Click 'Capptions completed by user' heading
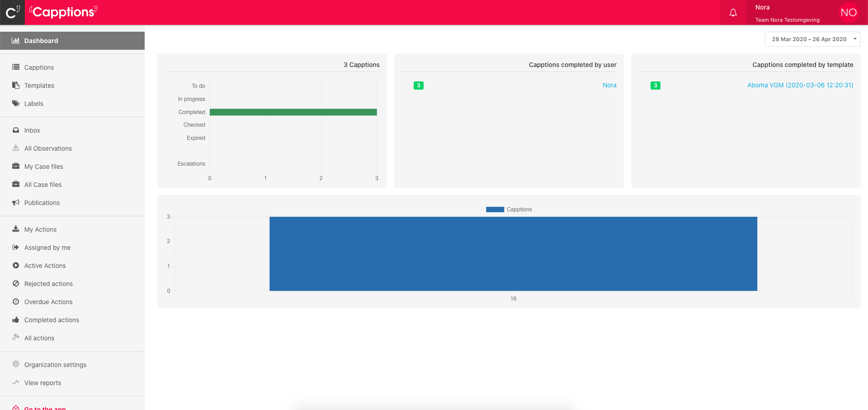Viewport: 868px width, 410px height. point(573,65)
